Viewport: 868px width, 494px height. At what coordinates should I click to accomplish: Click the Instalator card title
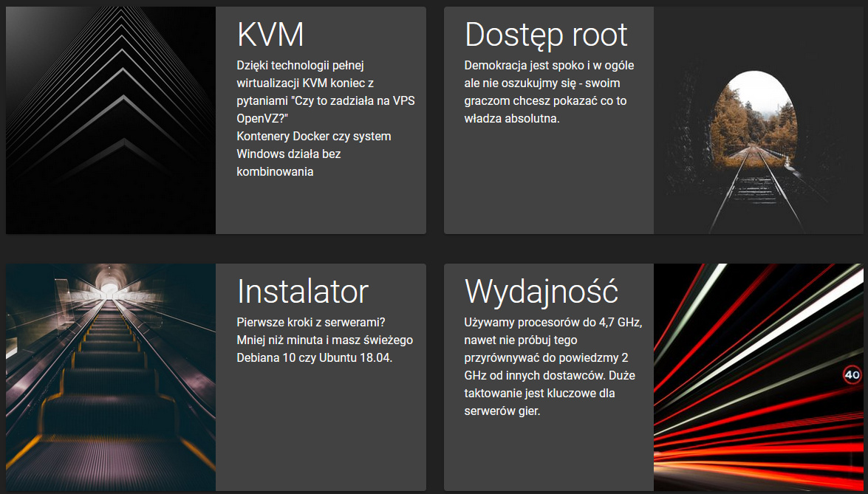[x=302, y=291]
